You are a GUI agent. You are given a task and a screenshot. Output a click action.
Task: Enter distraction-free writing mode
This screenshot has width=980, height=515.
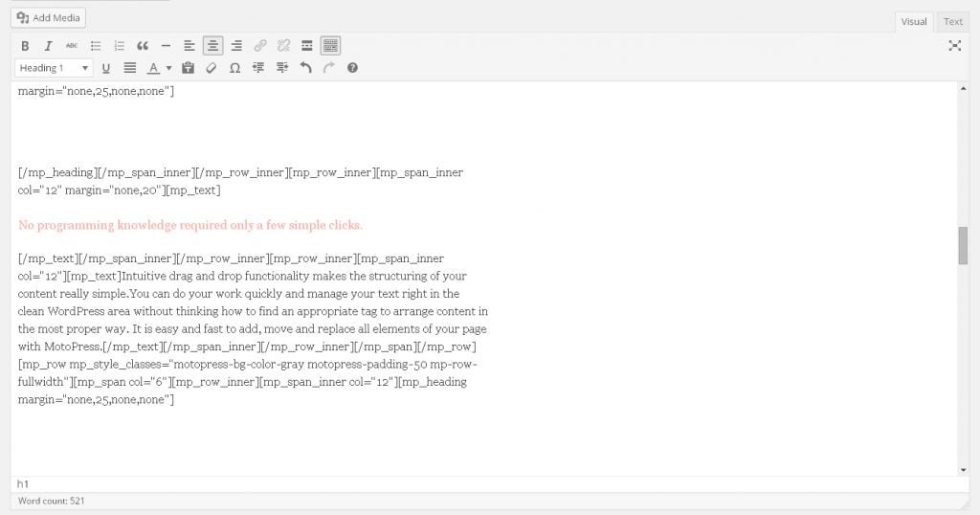(954, 45)
